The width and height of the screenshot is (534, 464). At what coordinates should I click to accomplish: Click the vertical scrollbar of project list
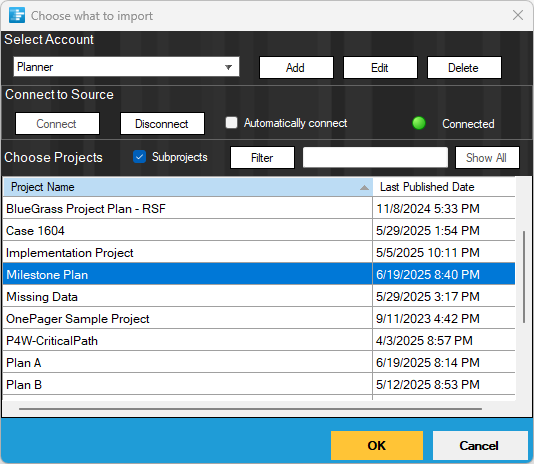524,277
